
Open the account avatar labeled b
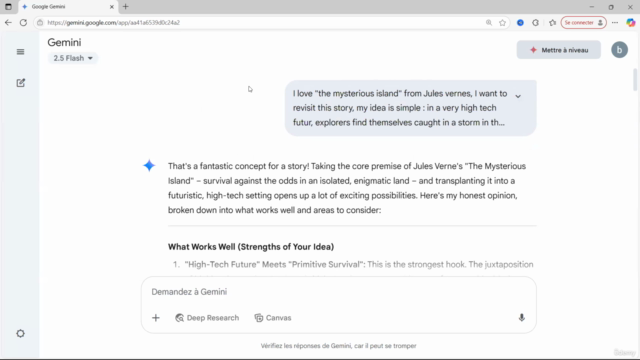click(619, 50)
